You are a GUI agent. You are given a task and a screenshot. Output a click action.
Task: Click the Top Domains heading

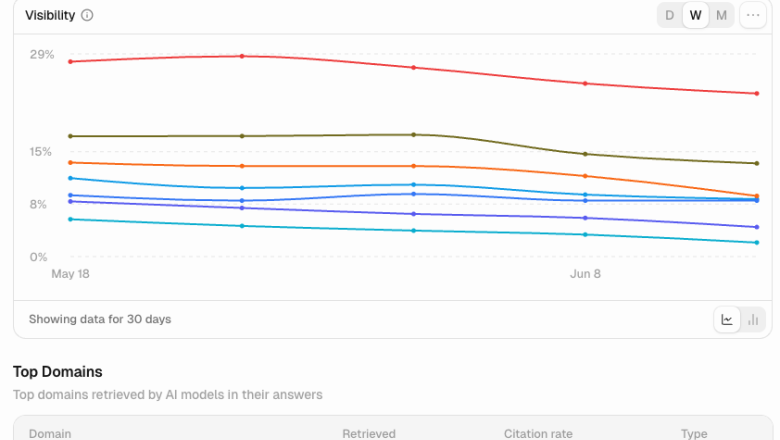[x=58, y=372]
